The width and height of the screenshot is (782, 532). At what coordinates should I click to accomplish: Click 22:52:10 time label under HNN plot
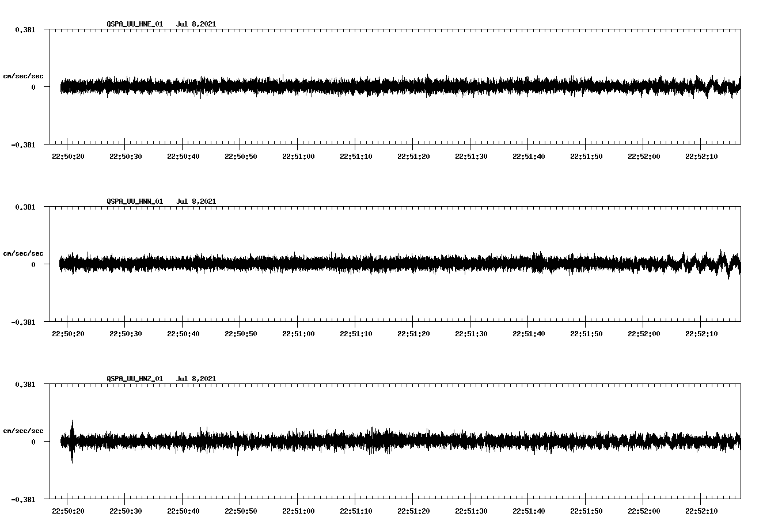pos(701,334)
